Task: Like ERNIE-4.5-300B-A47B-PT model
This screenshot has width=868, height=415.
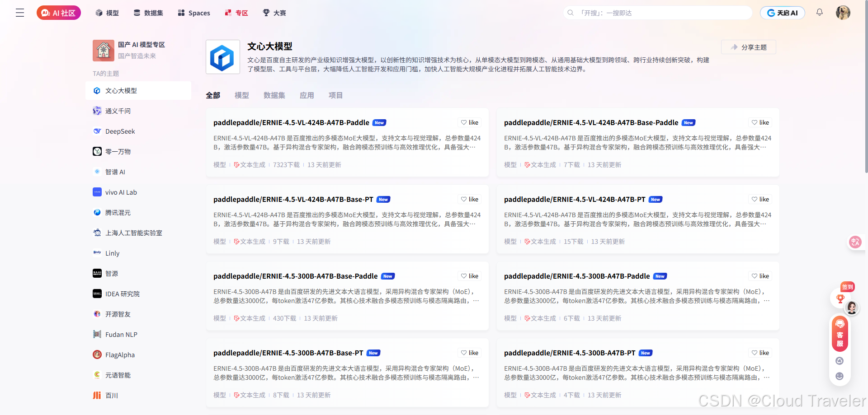Action: pos(760,353)
